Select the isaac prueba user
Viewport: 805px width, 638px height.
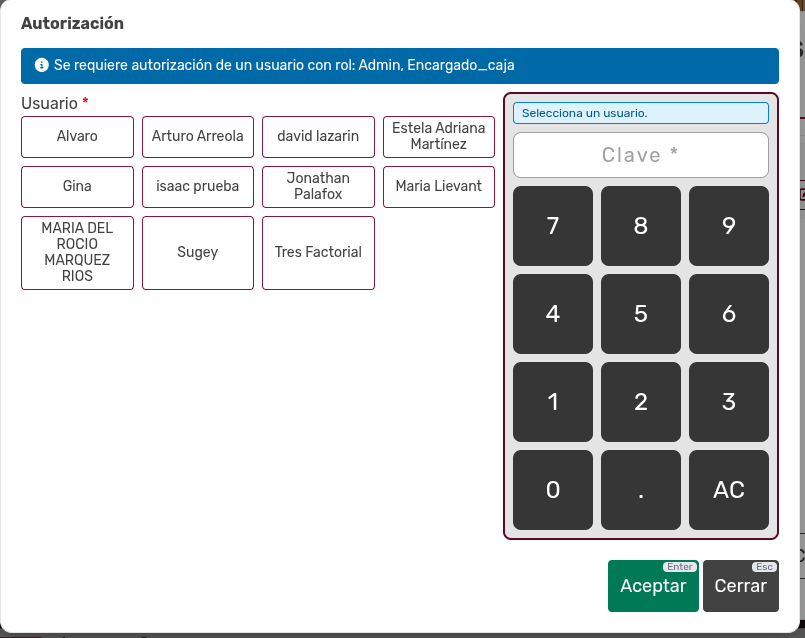pos(198,186)
